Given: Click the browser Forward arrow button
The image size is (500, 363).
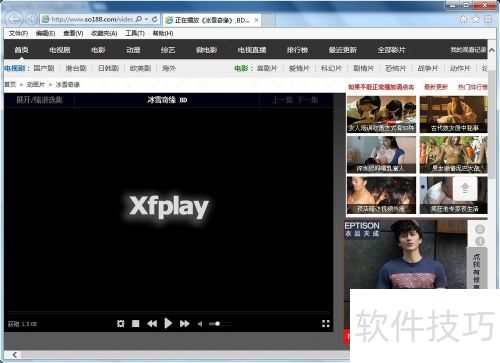Looking at the screenshot, I should coord(31,19).
